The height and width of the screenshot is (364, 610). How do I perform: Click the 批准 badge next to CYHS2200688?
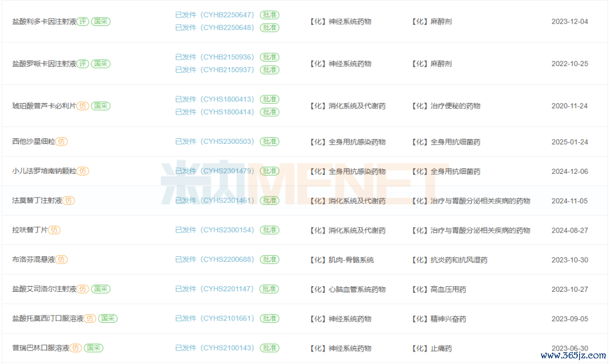coord(269,260)
